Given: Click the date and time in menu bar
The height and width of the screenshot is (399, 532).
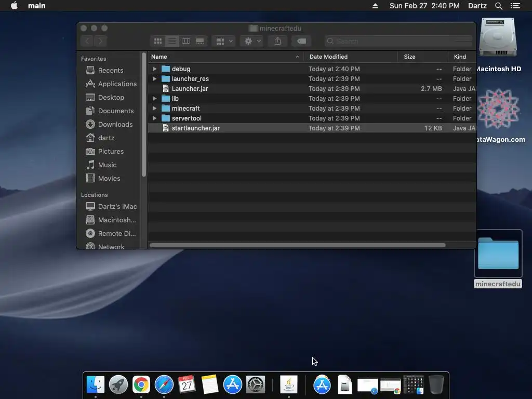Looking at the screenshot, I should pos(424,6).
